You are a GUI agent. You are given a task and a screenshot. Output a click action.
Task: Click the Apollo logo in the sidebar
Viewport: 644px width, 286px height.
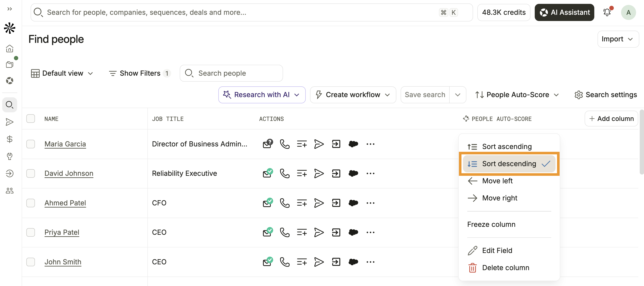pos(9,28)
